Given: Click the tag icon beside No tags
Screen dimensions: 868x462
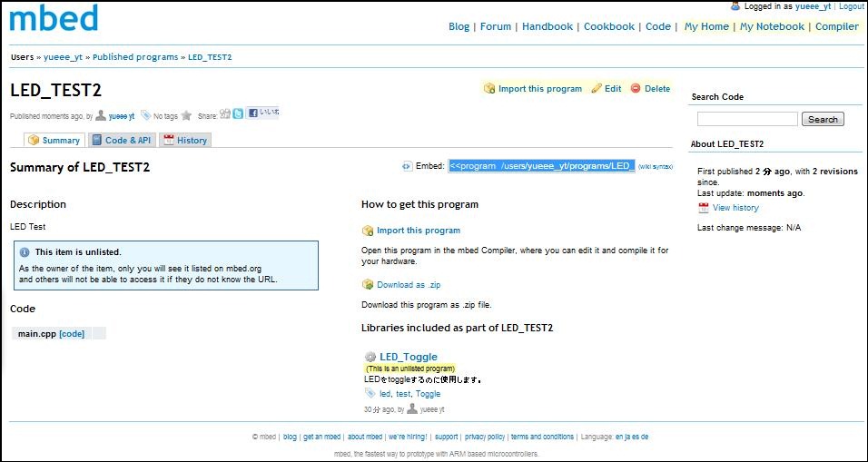Looking at the screenshot, I should coord(145,116).
